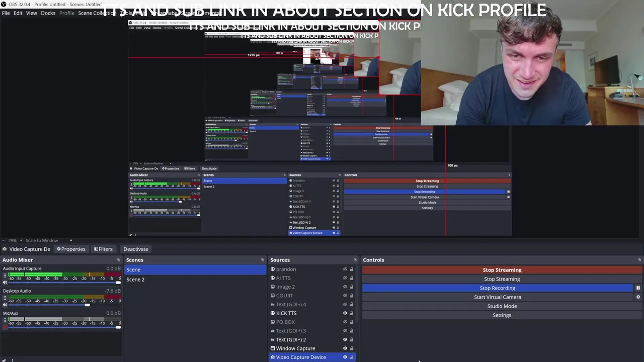Image resolution: width=644 pixels, height=362 pixels.
Task: Pop out the Sources dock
Action: [355, 260]
